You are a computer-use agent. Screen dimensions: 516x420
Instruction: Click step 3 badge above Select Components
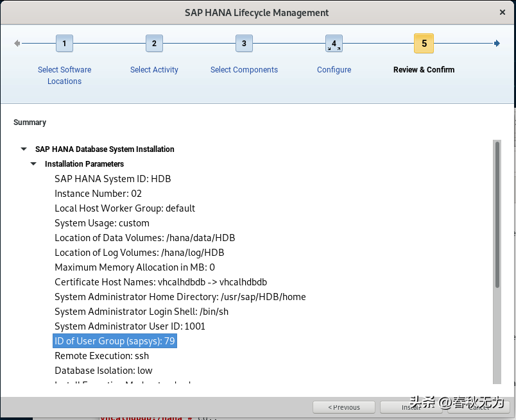244,44
